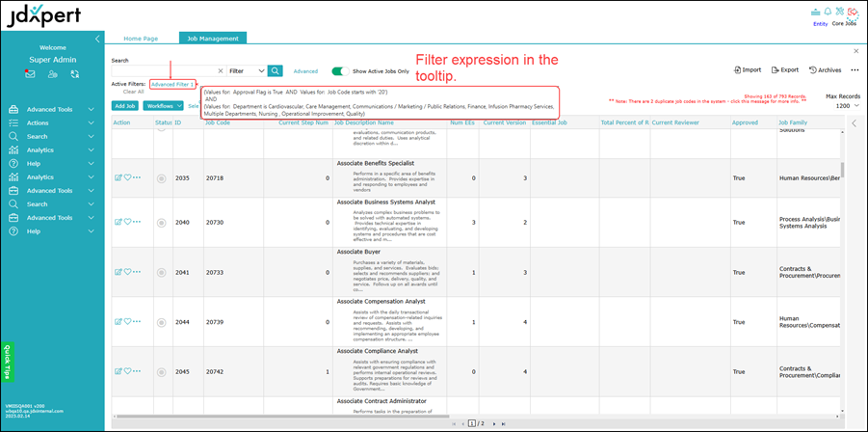868x432 pixels.
Task: Edit job 20733 with the pencil icon
Action: click(118, 272)
